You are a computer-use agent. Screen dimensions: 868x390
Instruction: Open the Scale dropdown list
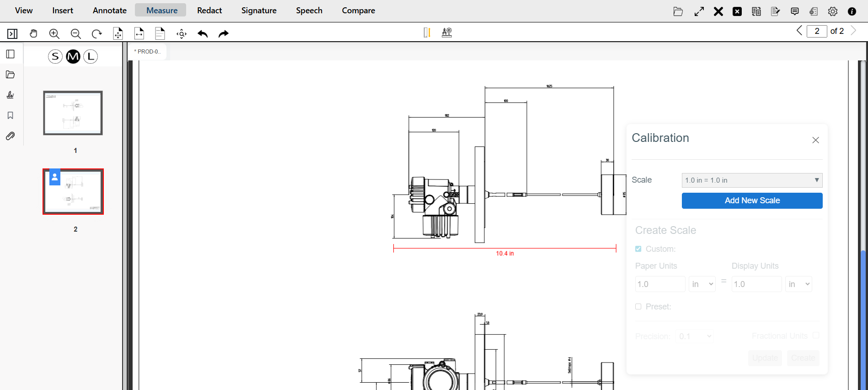click(752, 180)
